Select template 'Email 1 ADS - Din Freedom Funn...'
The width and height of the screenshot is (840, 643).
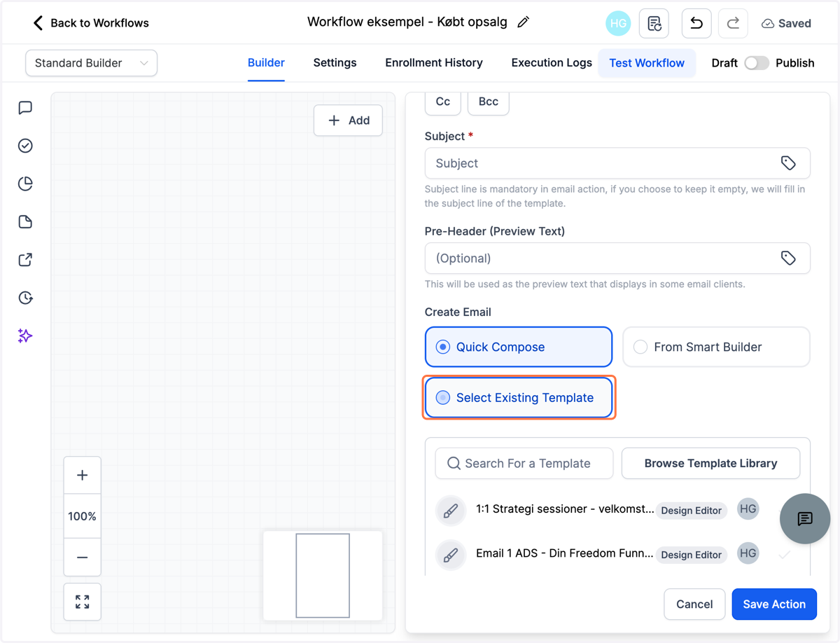click(565, 553)
